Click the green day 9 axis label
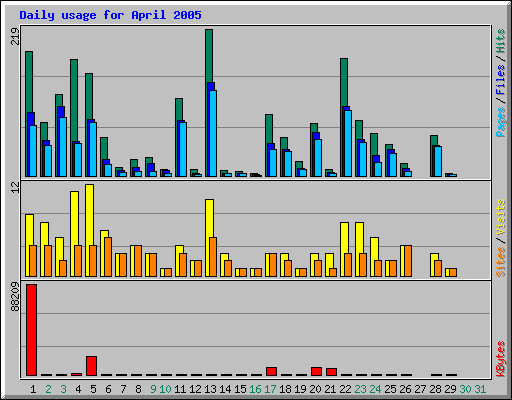The image size is (512, 400). (x=153, y=389)
